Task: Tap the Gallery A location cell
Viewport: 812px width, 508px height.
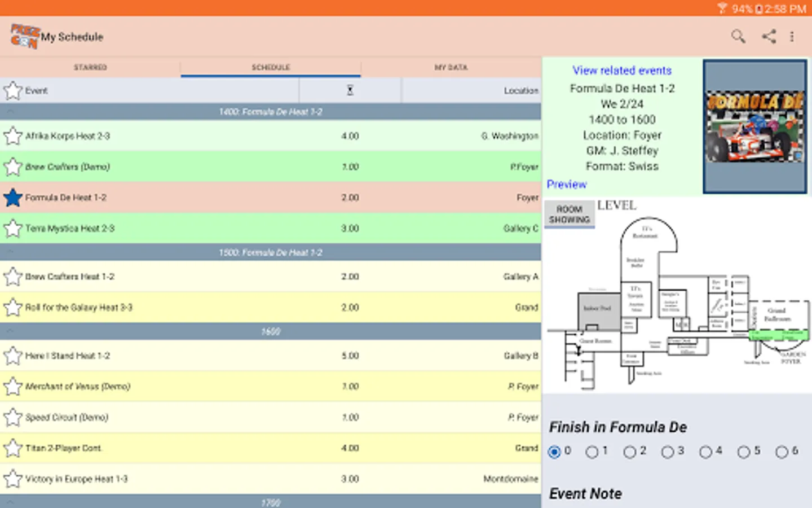Action: point(520,277)
